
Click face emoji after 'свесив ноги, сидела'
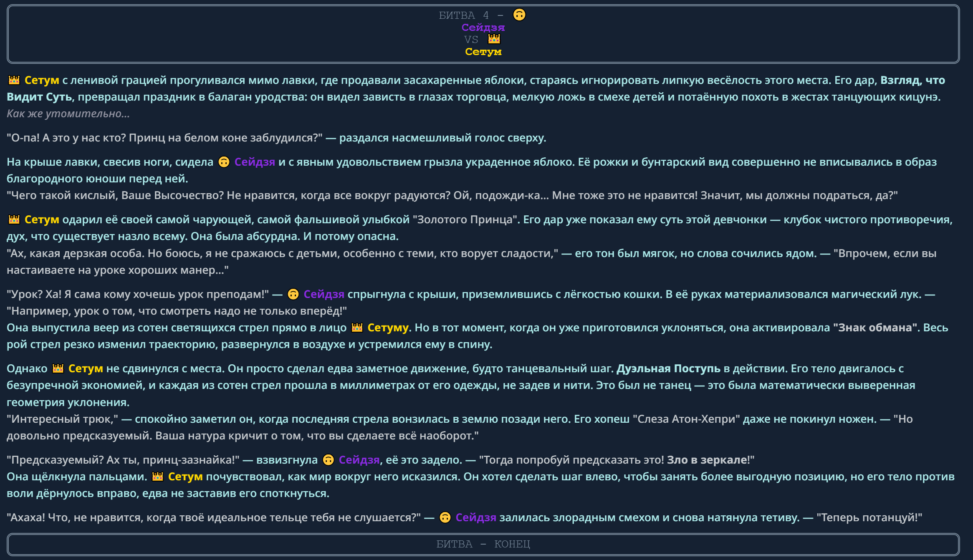coord(224,162)
